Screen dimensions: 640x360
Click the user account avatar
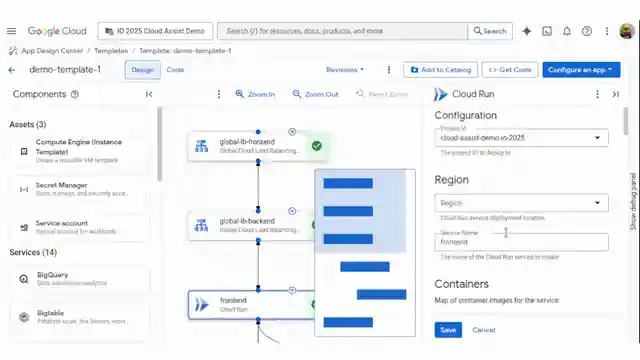627,31
